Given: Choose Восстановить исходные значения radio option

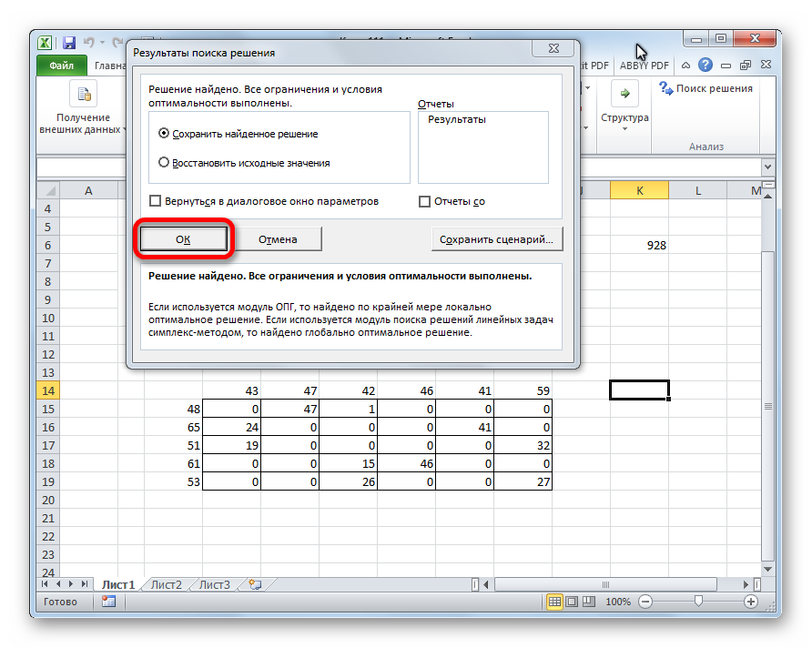Looking at the screenshot, I should (164, 163).
